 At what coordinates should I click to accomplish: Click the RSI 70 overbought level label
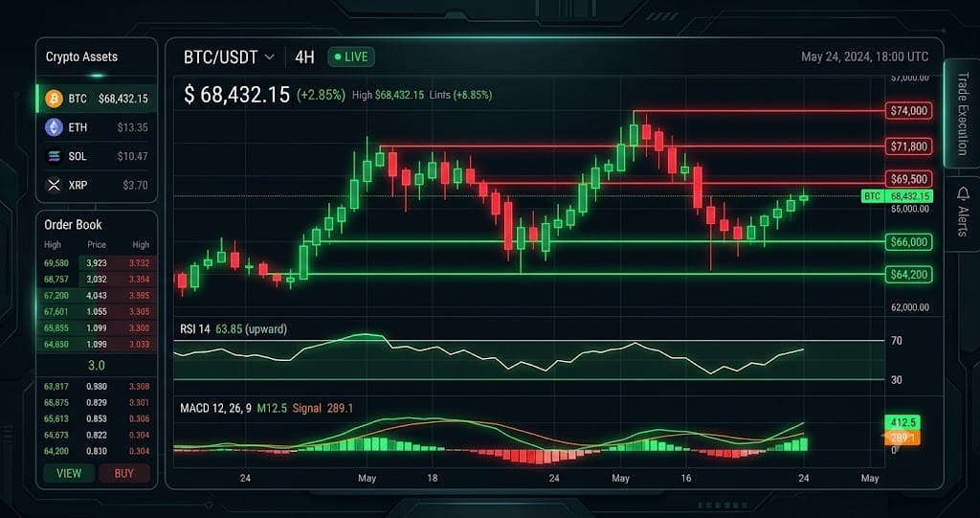(x=896, y=341)
